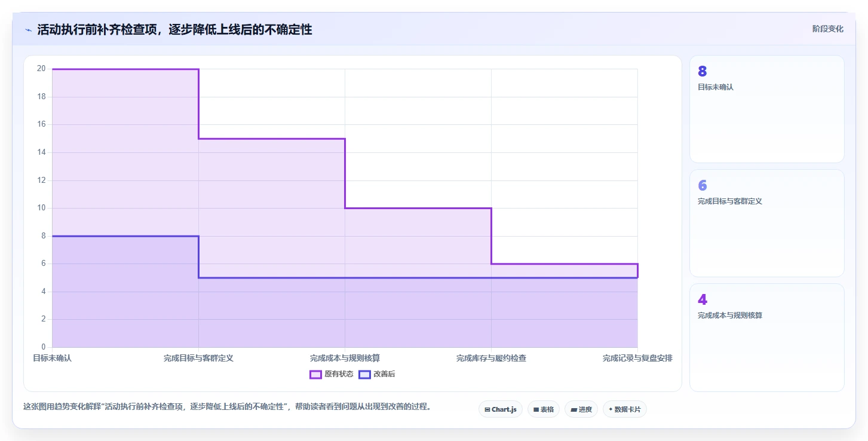Toggle the 改善后 legend entry
This screenshot has width=868, height=441.
click(x=377, y=374)
